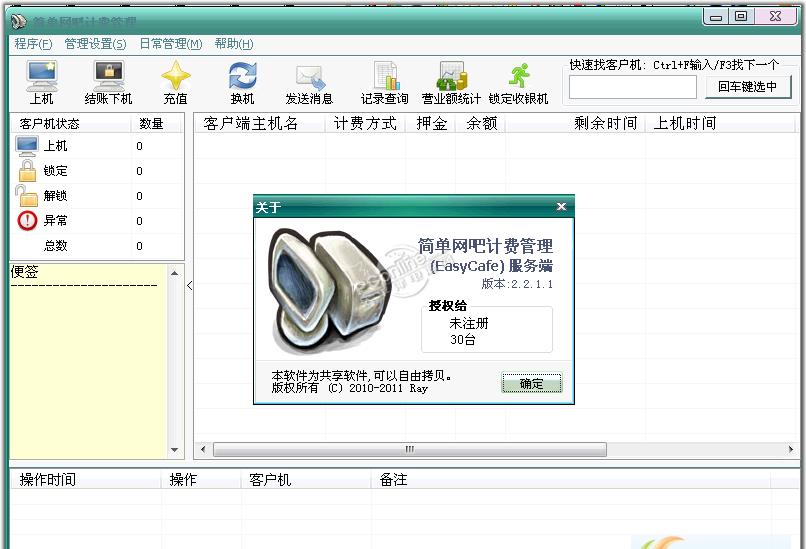Select the 异常 red warning icon
The image size is (806, 549).
[x=27, y=221]
